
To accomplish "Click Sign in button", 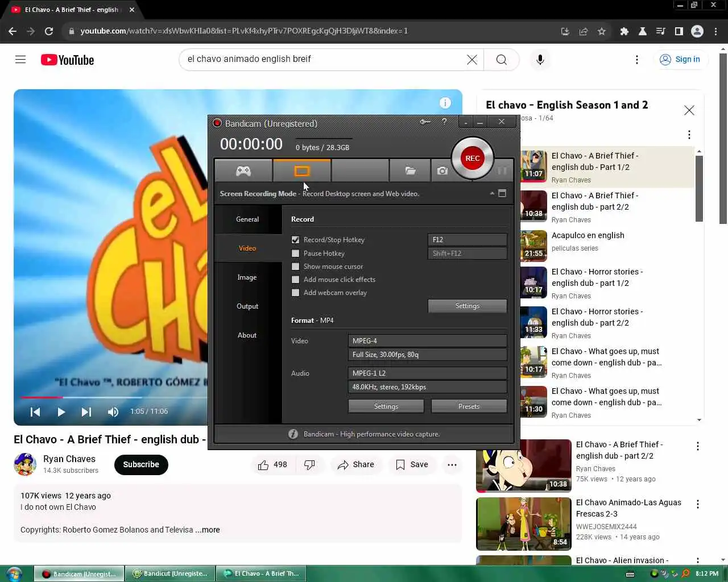I will coord(680,59).
